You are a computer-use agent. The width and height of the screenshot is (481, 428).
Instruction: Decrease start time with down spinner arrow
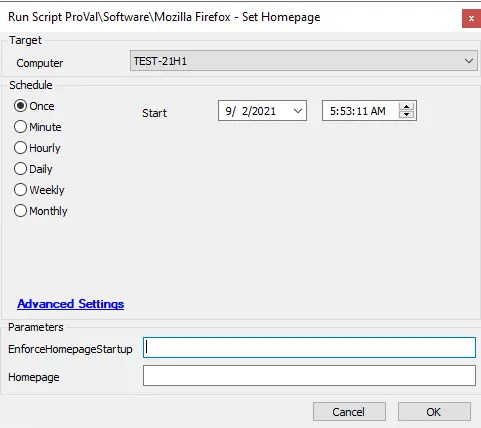406,115
